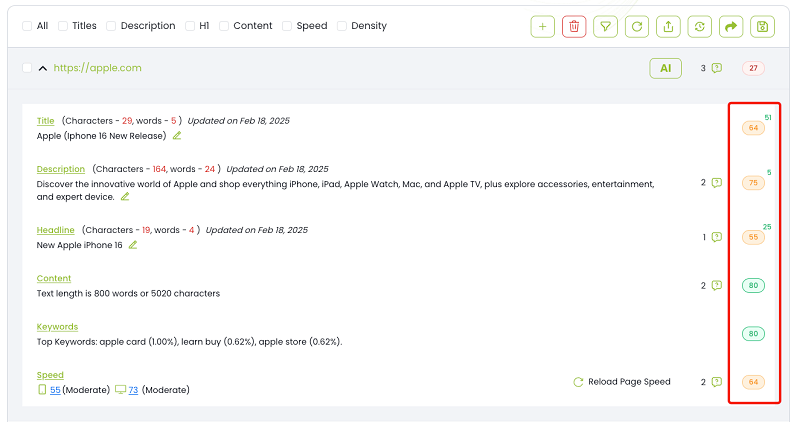Click Reload Page Speed label

(629, 382)
